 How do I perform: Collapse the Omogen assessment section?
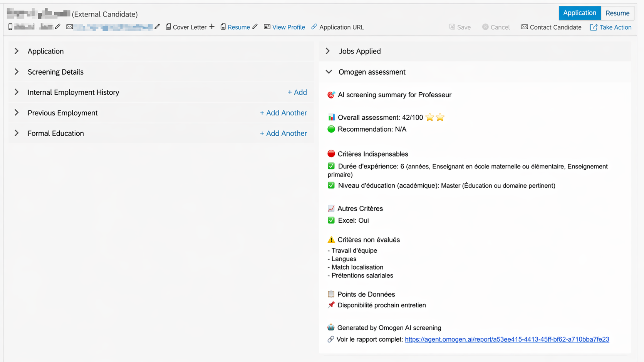(x=329, y=72)
